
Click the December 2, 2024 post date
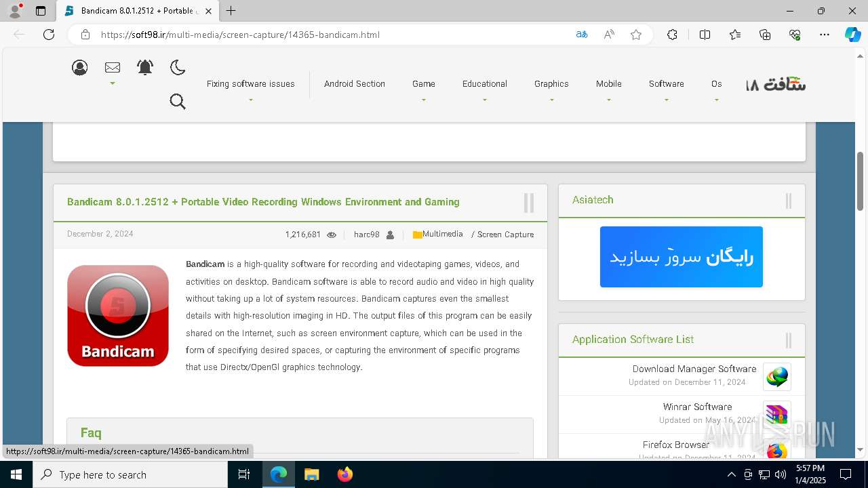(x=100, y=234)
